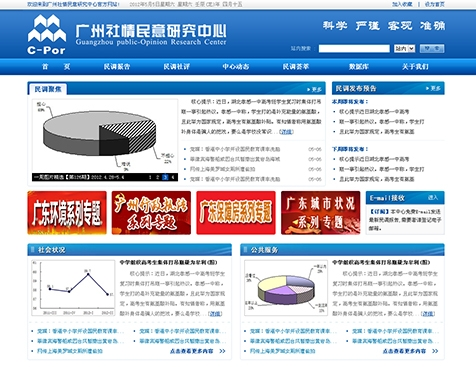Open the 首页 navigation menu item
The width and height of the screenshot is (476, 367).
[56, 67]
